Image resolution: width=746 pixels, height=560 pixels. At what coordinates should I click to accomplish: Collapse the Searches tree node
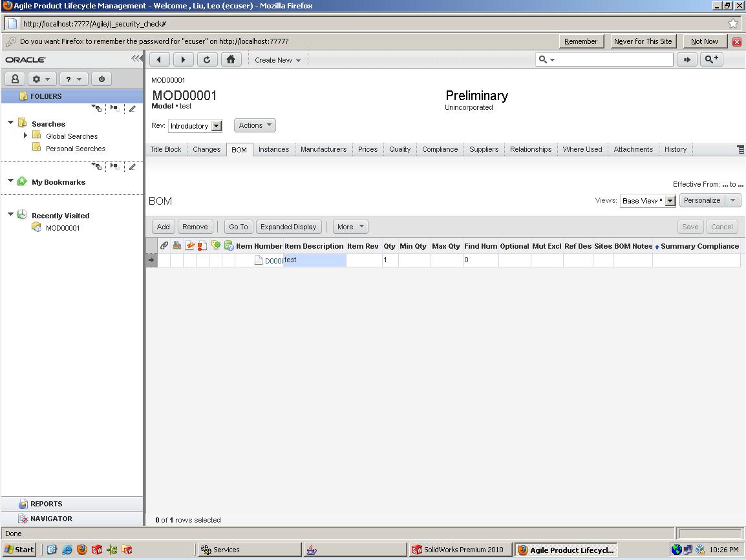point(10,123)
